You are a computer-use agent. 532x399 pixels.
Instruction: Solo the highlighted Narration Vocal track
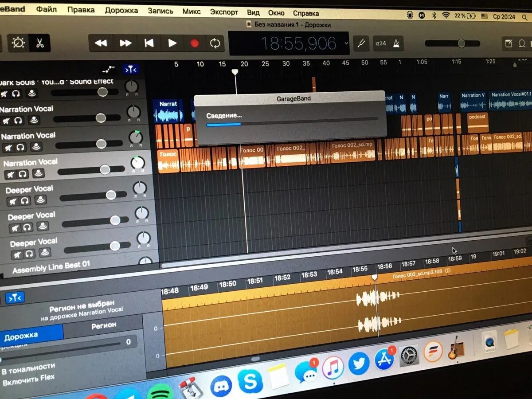(23, 174)
